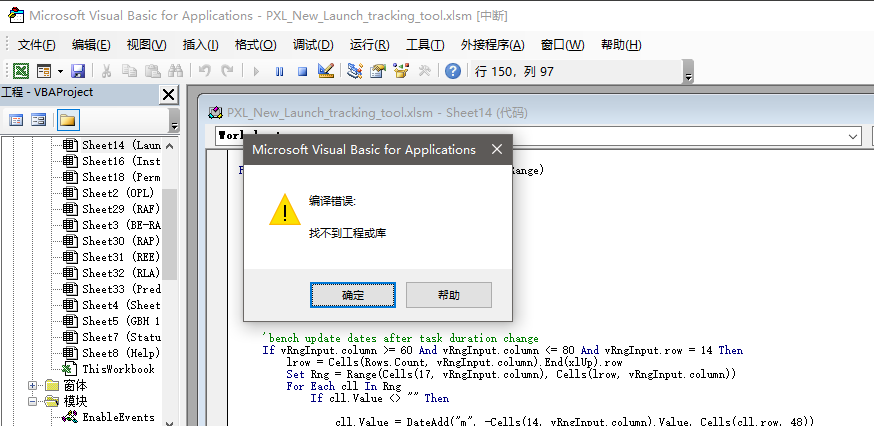Image resolution: width=874 pixels, height=426 pixels.
Task: Click the Cut scissors icon
Action: (x=106, y=71)
